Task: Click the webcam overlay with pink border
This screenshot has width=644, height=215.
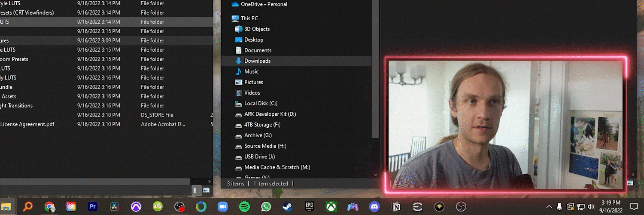Action: [506, 124]
